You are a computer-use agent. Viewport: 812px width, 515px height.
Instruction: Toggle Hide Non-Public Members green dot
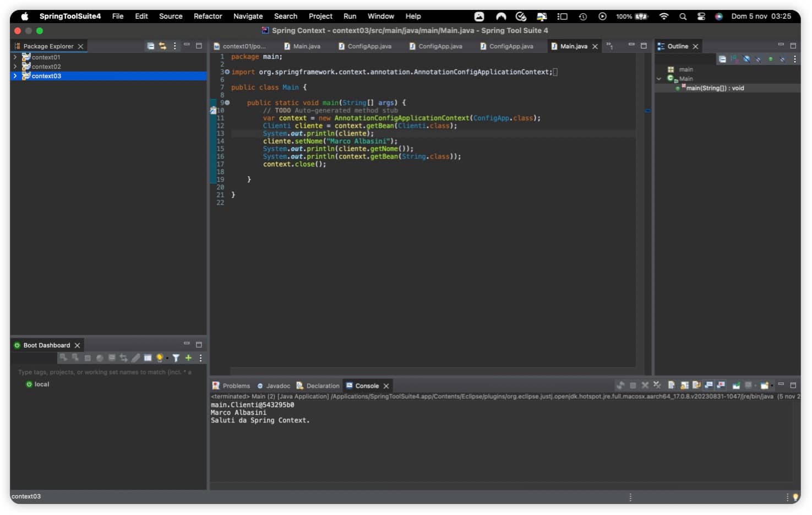click(x=770, y=59)
